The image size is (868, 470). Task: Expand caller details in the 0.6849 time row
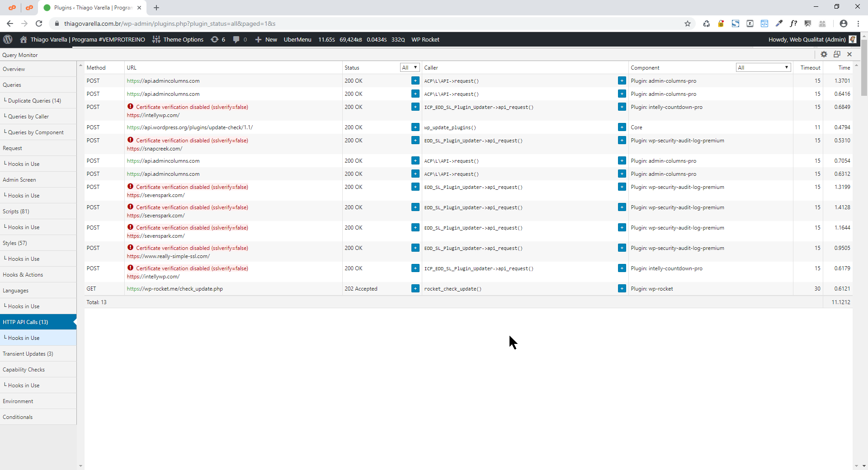622,107
